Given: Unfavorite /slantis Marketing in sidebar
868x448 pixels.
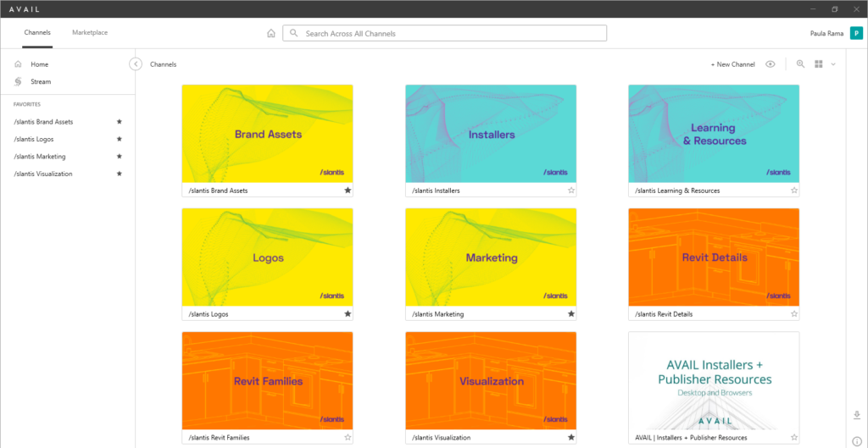Looking at the screenshot, I should (x=119, y=157).
